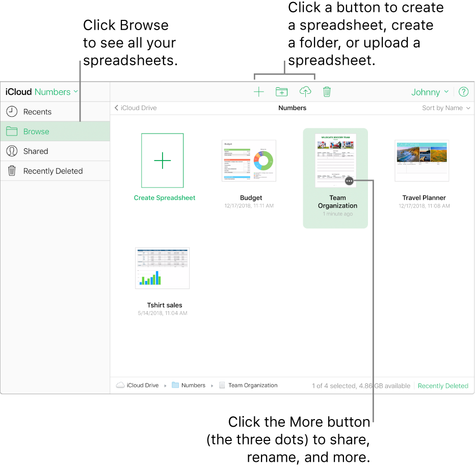Click the Browse folder icon

click(x=12, y=131)
